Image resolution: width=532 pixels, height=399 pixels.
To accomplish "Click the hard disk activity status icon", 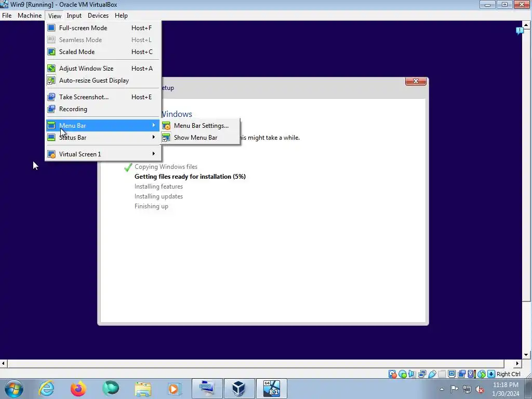I will pos(393,374).
